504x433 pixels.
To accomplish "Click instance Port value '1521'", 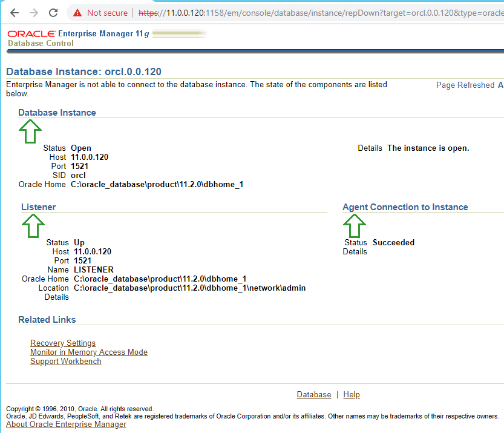I will 79,166.
